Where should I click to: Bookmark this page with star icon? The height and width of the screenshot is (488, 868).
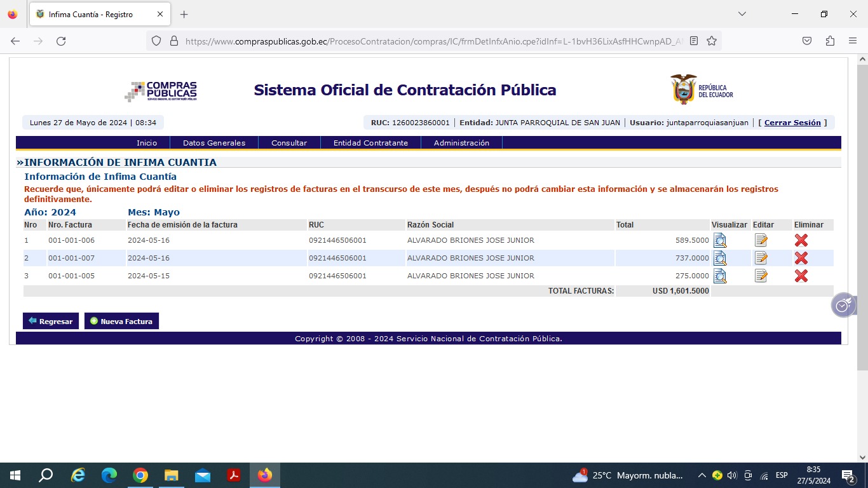point(712,41)
